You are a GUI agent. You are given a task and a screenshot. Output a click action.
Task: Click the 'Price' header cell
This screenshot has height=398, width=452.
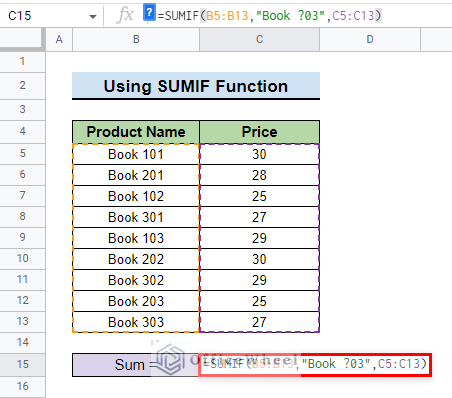tap(259, 132)
